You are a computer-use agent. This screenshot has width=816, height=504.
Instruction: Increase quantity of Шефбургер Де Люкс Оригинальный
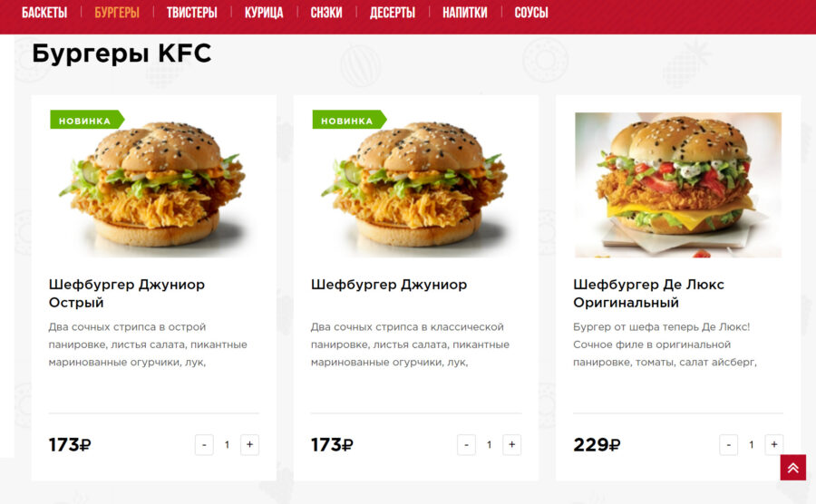(x=774, y=445)
